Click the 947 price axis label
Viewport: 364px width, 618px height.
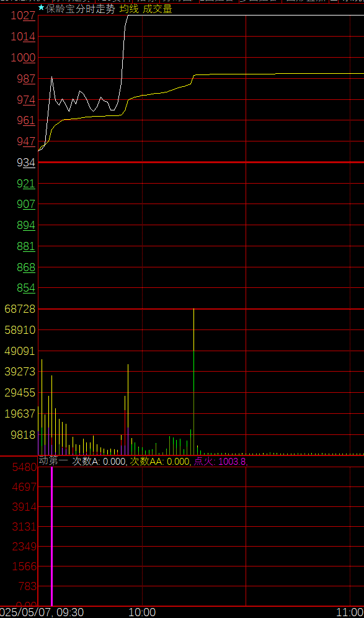26,141
